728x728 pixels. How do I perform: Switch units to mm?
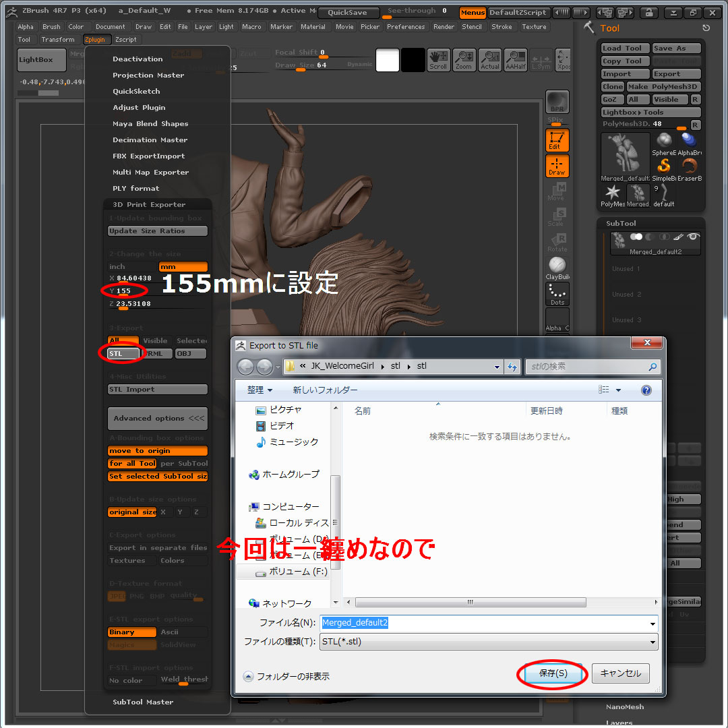point(183,266)
